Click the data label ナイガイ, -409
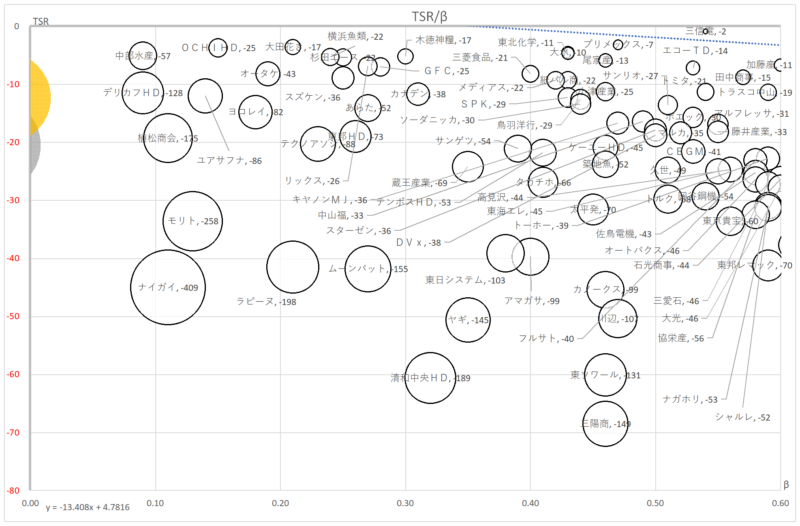The height and width of the screenshot is (526, 800). coord(168,288)
